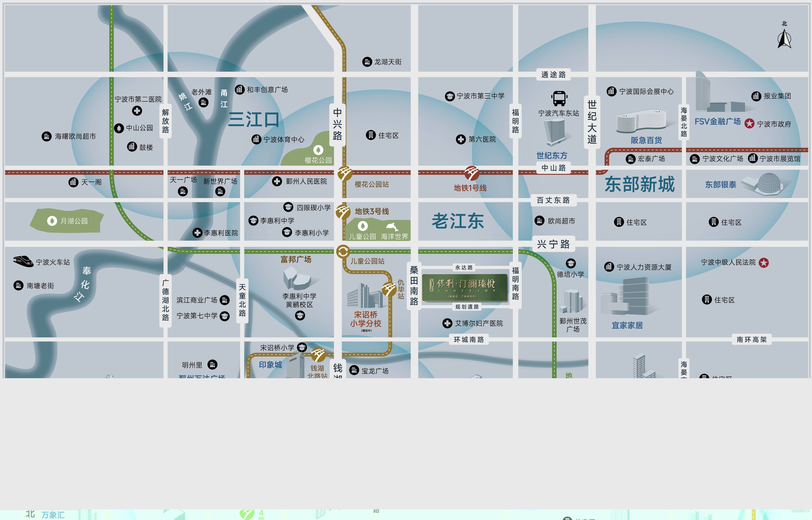812x520 pixels.
Task: Click the 樱花公园 tree icon
Action: pos(318,150)
